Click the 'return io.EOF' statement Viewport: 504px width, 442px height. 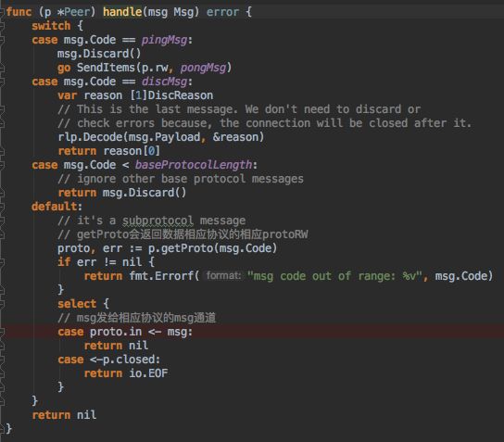click(x=126, y=373)
